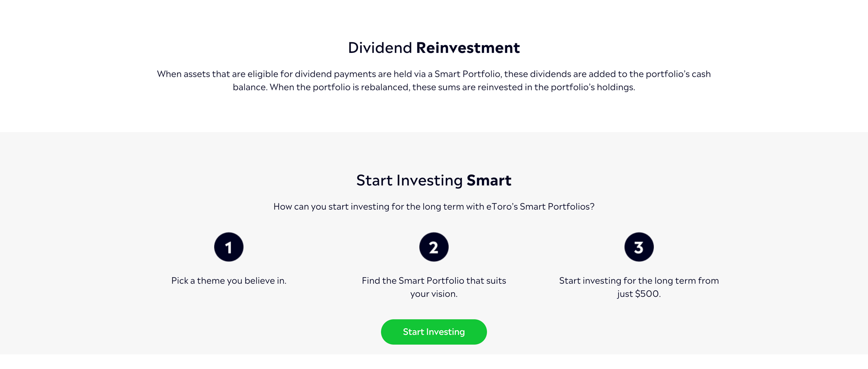Click the step 3 number circle icon
The image size is (868, 369).
pyautogui.click(x=639, y=247)
